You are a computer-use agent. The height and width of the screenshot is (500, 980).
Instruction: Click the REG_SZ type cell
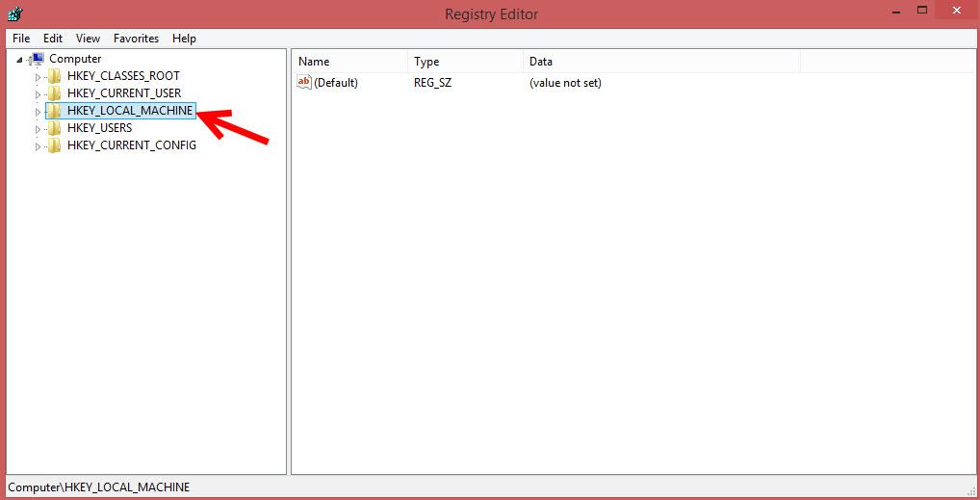432,83
